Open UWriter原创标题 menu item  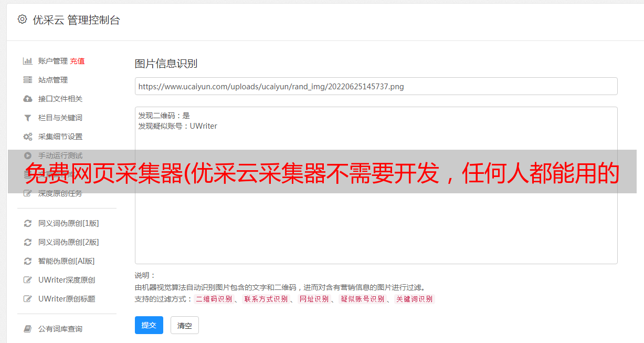67,299
